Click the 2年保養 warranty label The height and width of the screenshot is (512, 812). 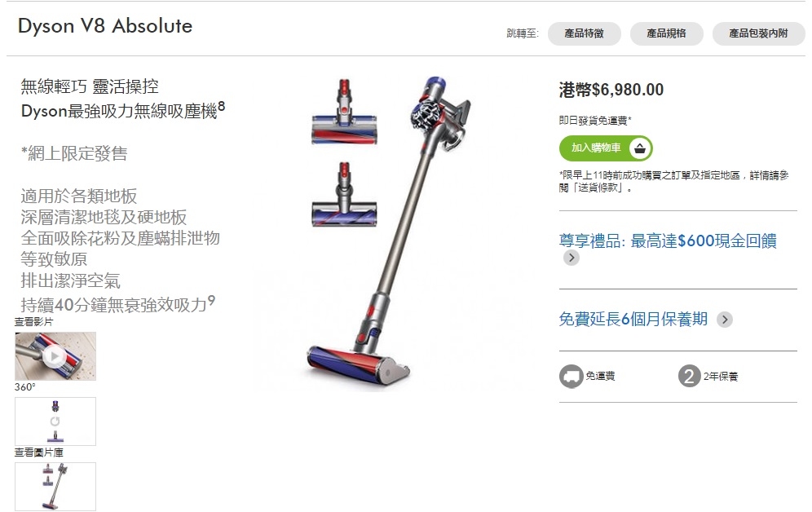[721, 377]
